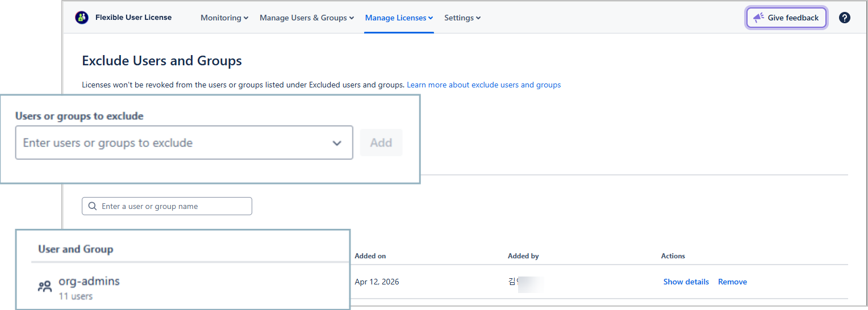This screenshot has height=310, width=868.
Task: Open help via the question mark icon
Action: pos(845,18)
